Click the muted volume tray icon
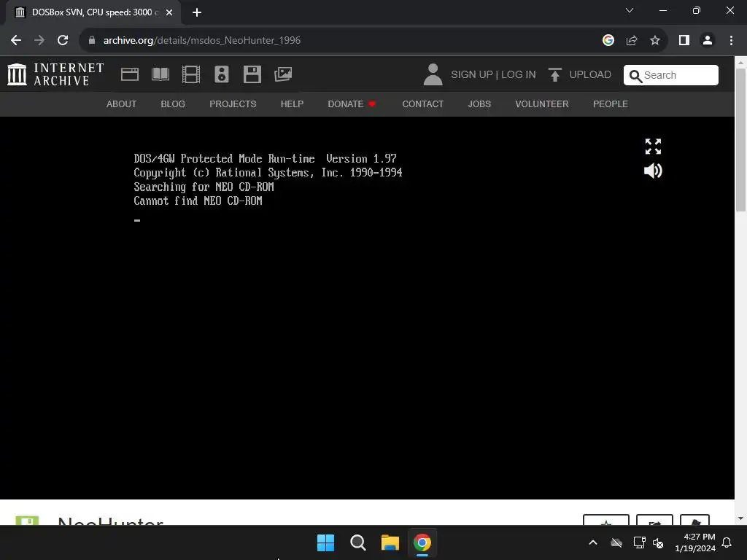Image resolution: width=747 pixels, height=560 pixels. click(658, 542)
